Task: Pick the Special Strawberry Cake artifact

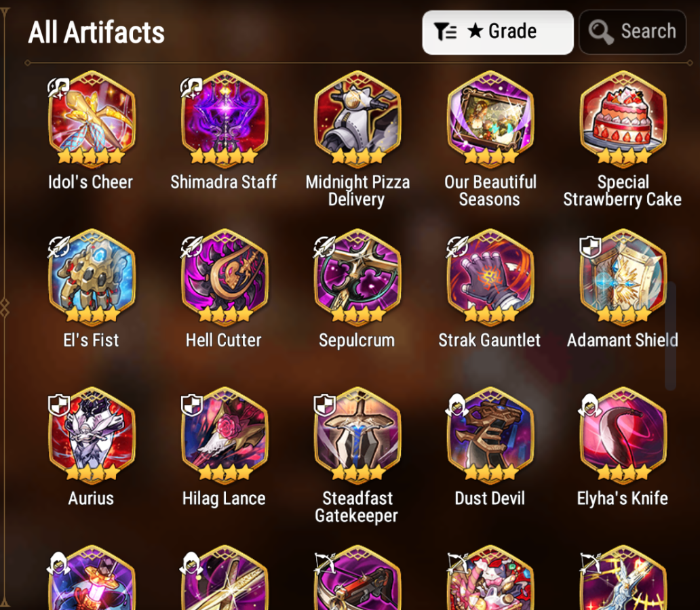Action: 623,119
